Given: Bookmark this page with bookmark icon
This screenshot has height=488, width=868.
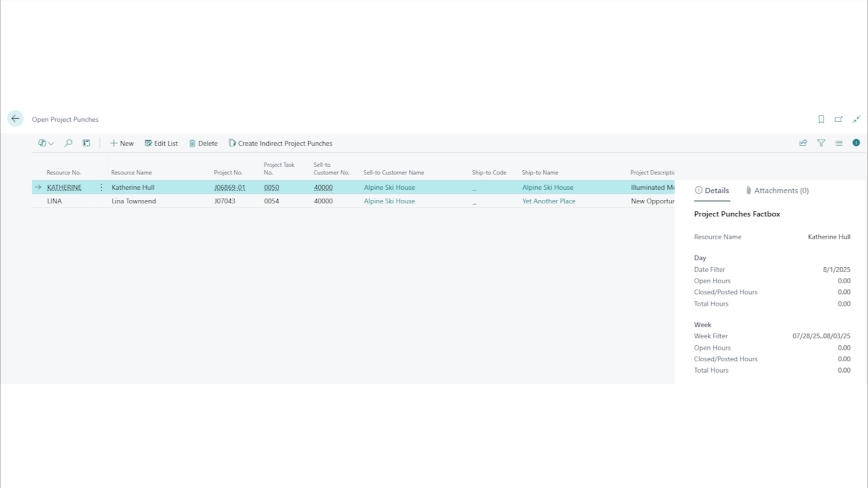Looking at the screenshot, I should (x=821, y=119).
